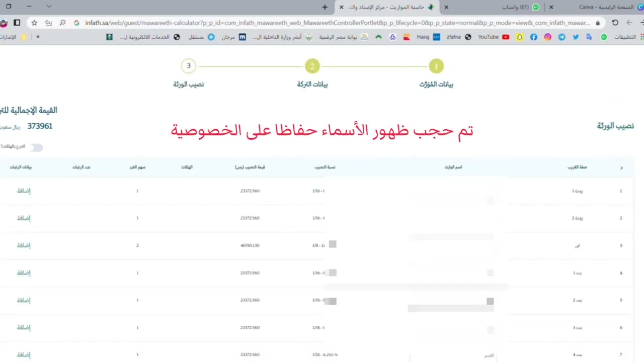Close the حاسبة المواريث tab
The image size is (644, 362).
tap(342, 7)
